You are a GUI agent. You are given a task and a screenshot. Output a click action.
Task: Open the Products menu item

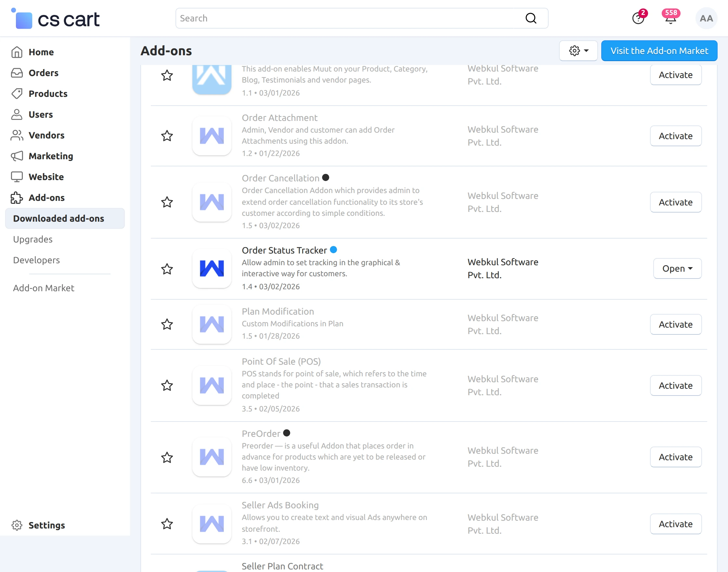48,93
